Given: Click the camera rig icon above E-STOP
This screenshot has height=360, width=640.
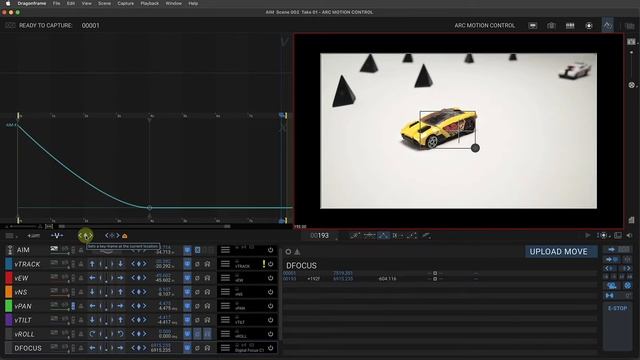Looking at the screenshot, I should [611, 285].
